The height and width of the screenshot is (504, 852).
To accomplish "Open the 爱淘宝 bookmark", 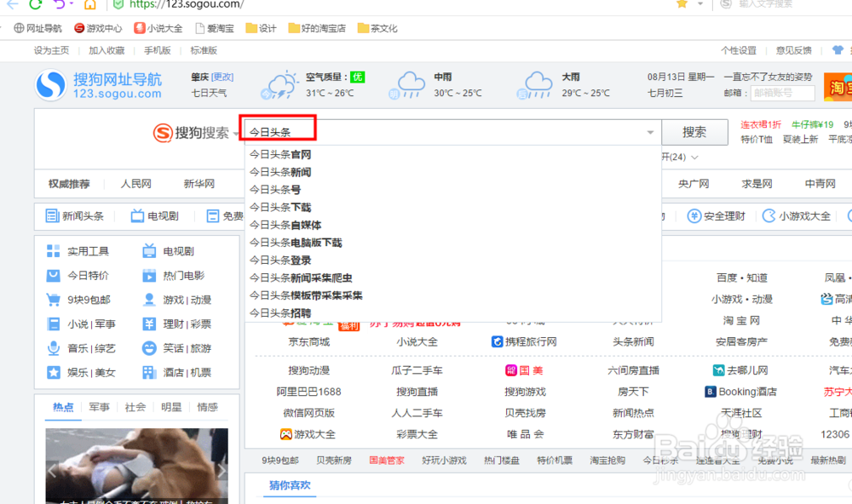I will [x=215, y=28].
